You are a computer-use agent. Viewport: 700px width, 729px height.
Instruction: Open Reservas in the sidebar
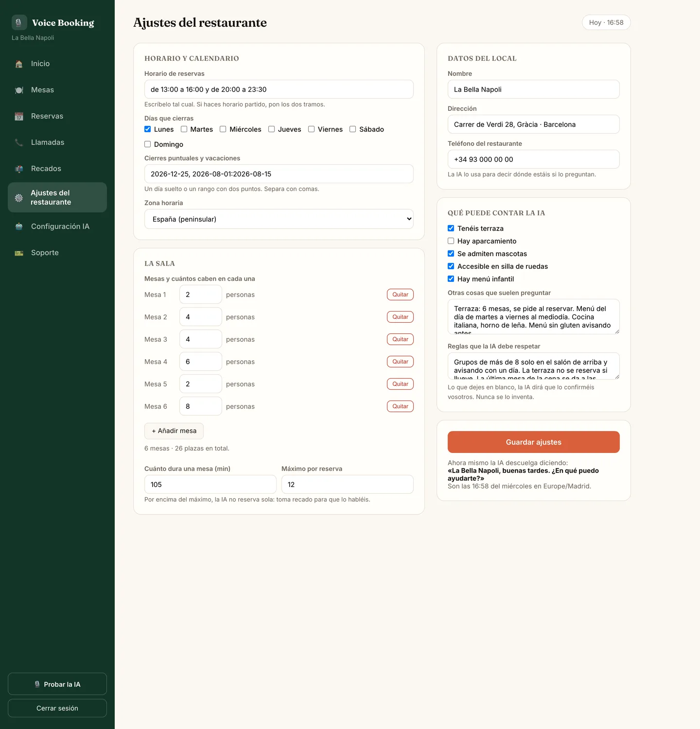click(57, 116)
